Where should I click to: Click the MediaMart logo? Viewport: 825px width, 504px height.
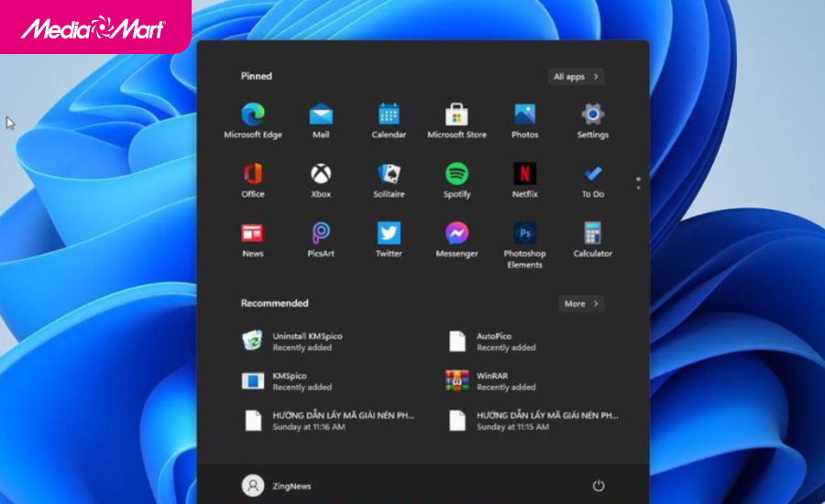click(93, 27)
